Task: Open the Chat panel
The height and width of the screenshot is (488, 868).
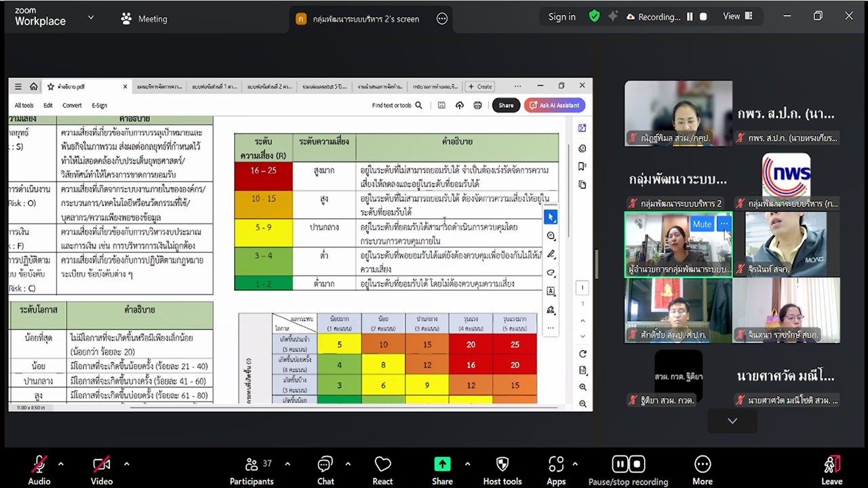Action: pos(325,465)
